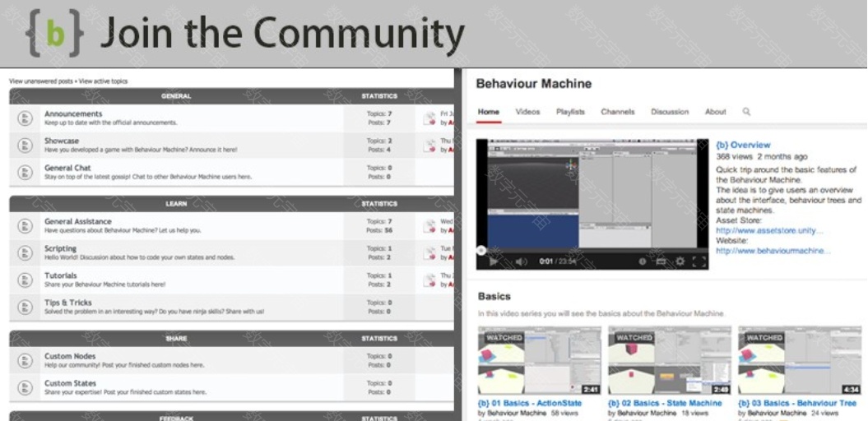Open the Discussion tab
This screenshot has height=421, width=868.
670,112
